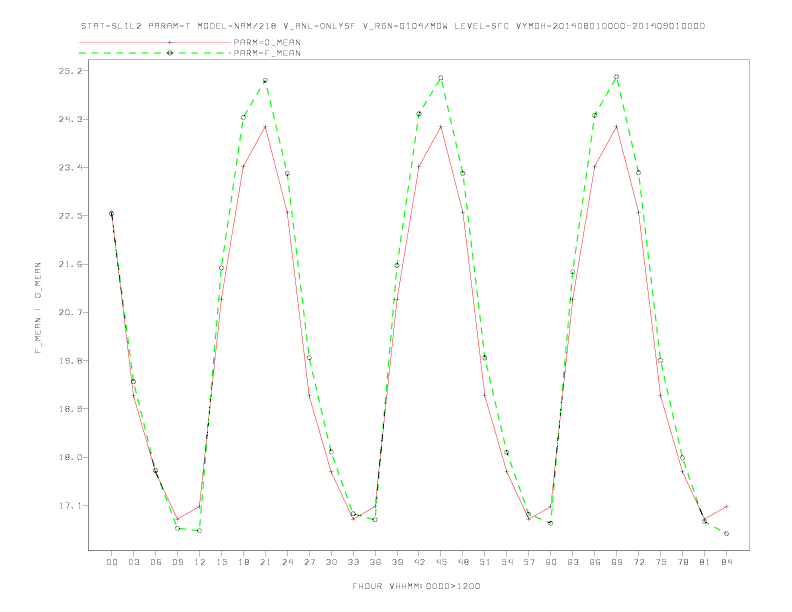Click the y-axis tick label 25.2

[70, 71]
